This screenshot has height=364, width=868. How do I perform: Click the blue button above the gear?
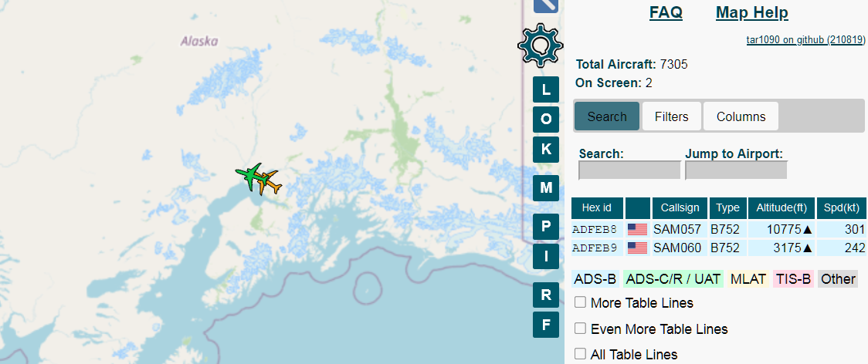(546, 5)
